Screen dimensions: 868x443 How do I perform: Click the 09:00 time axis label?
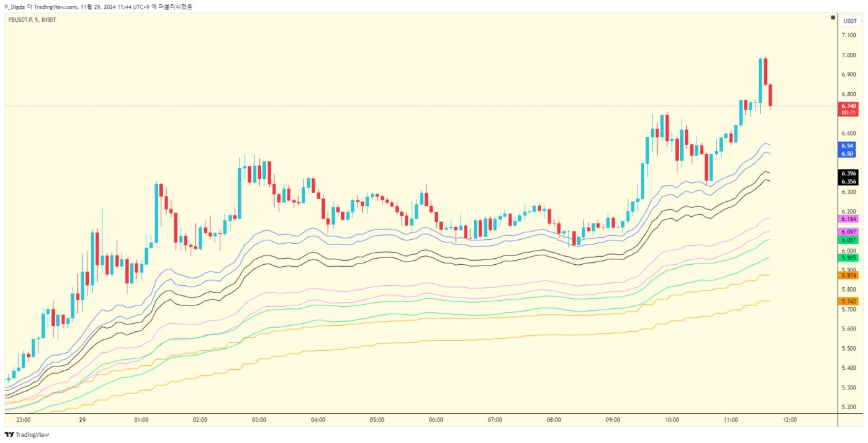[x=613, y=420]
